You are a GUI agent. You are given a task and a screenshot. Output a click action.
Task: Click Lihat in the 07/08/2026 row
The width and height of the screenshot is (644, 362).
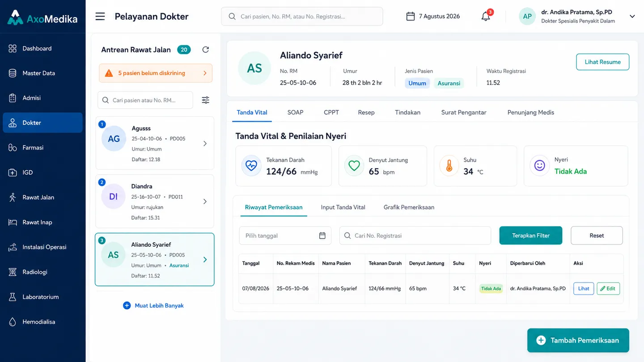point(584,289)
